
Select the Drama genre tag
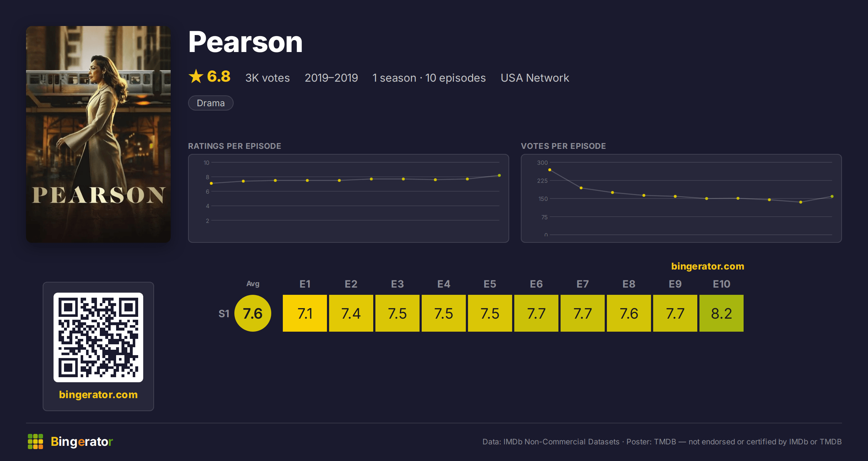(x=211, y=103)
